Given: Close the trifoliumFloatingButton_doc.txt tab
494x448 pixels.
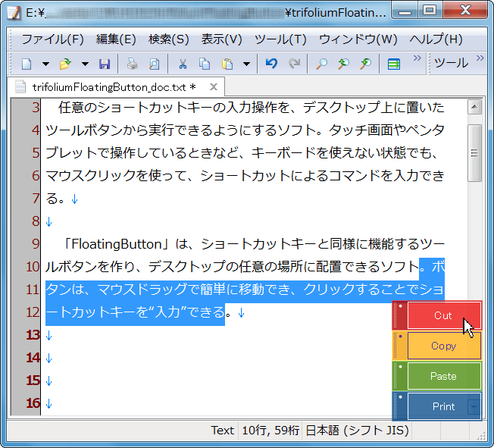Looking at the screenshot, I should click(x=214, y=86).
